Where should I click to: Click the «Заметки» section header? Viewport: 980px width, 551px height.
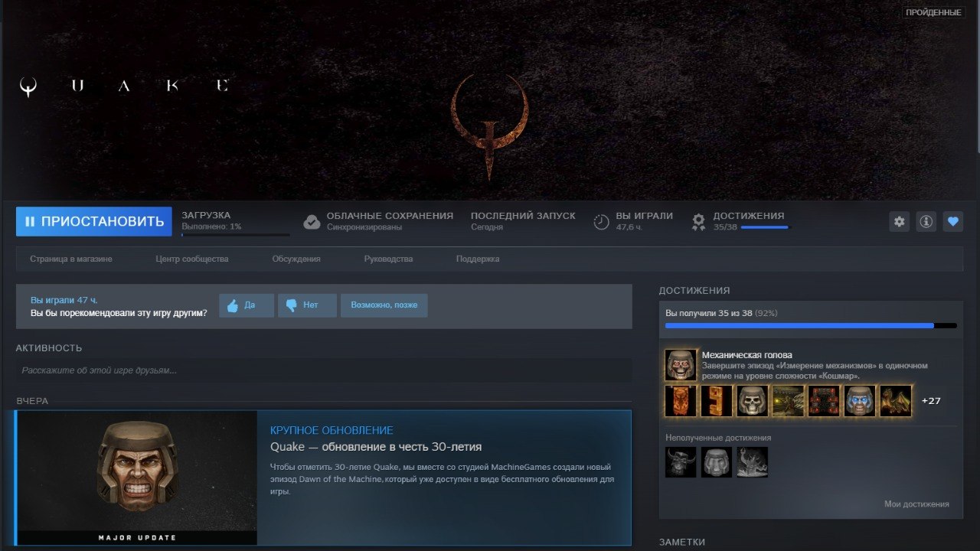(682, 542)
